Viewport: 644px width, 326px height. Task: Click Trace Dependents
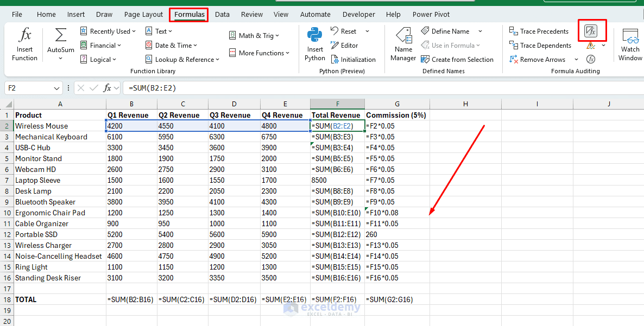click(540, 46)
